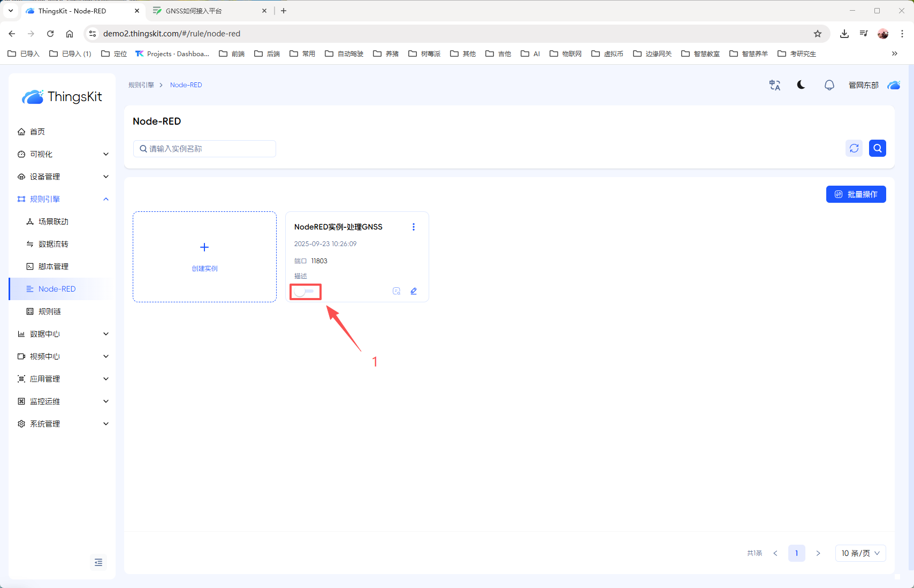Toggle dark mode moon icon

pos(801,85)
